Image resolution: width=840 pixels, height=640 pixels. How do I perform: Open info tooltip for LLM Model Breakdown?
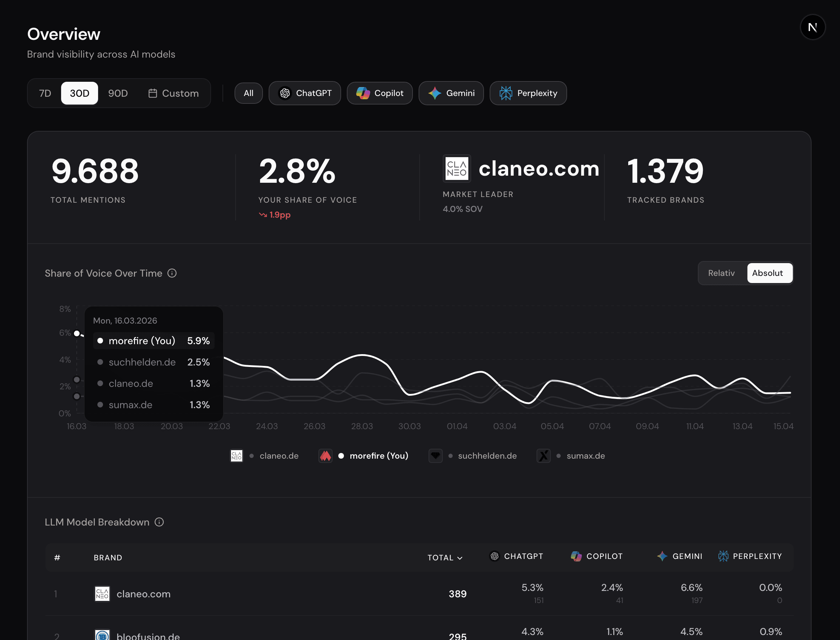tap(159, 522)
